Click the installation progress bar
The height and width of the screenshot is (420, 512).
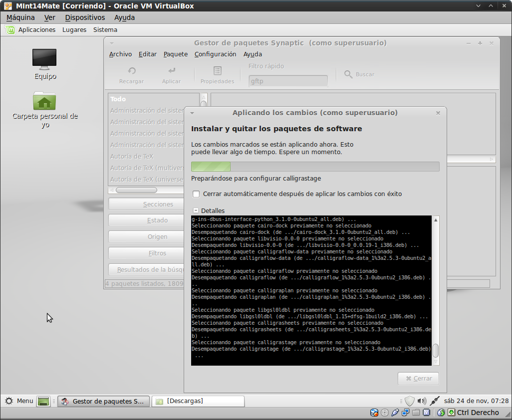click(x=315, y=167)
